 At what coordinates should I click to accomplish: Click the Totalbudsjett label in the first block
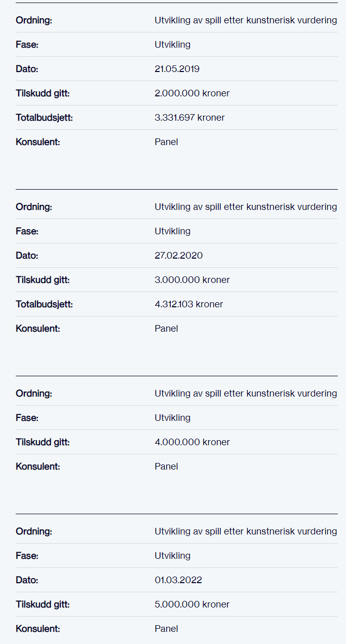point(44,118)
